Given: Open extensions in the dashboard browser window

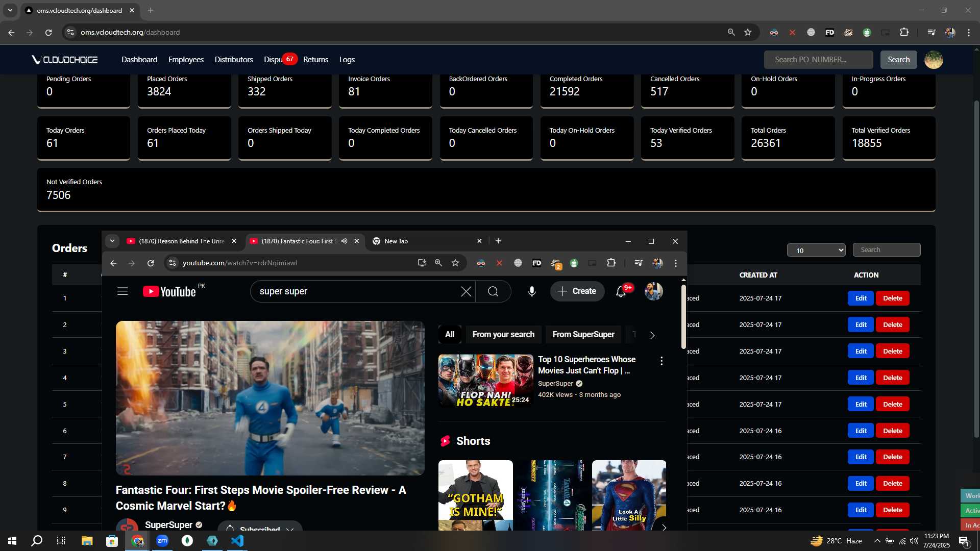Looking at the screenshot, I should click(x=904, y=32).
